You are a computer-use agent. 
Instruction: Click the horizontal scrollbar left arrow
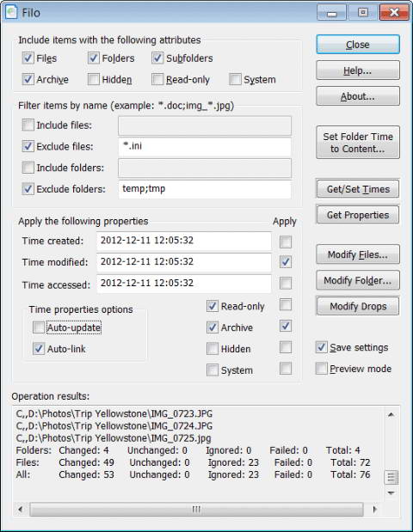click(x=21, y=509)
